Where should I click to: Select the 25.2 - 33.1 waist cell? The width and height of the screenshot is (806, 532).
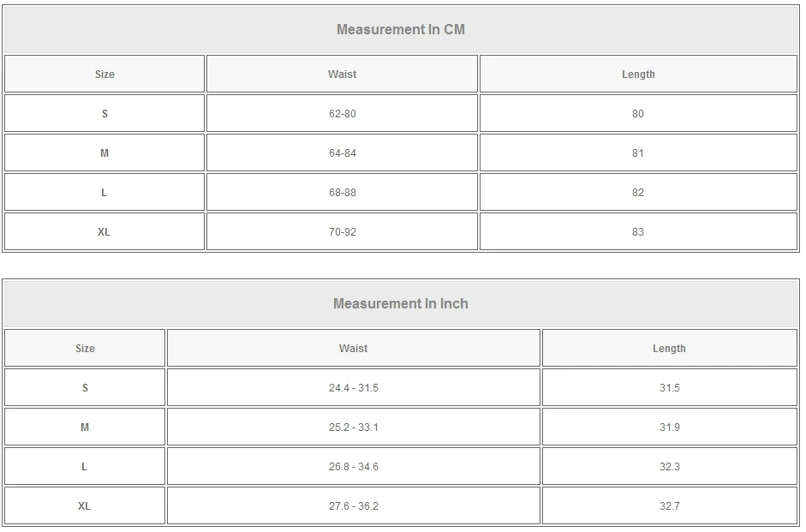(353, 427)
